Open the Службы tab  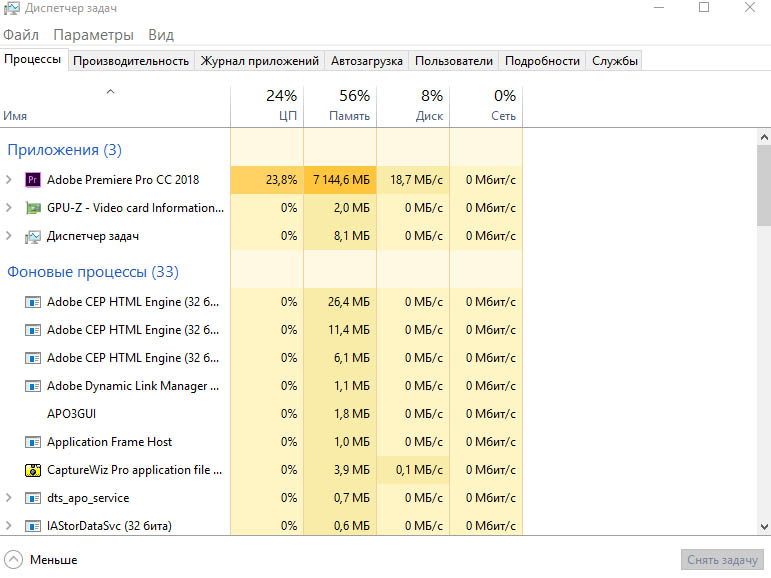point(615,61)
